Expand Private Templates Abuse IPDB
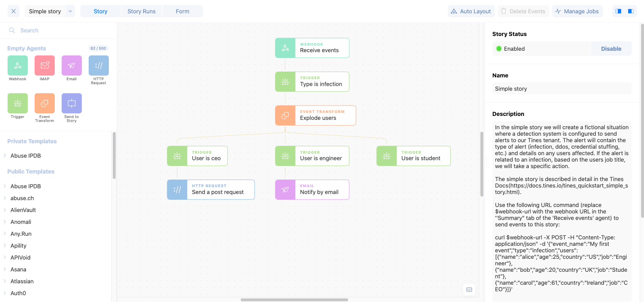The height and width of the screenshot is (302, 644). pyautogui.click(x=5, y=155)
